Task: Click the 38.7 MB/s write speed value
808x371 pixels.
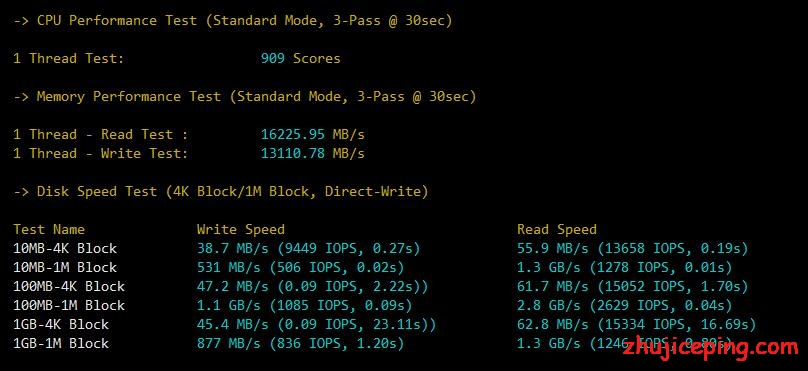Action: click(x=232, y=249)
